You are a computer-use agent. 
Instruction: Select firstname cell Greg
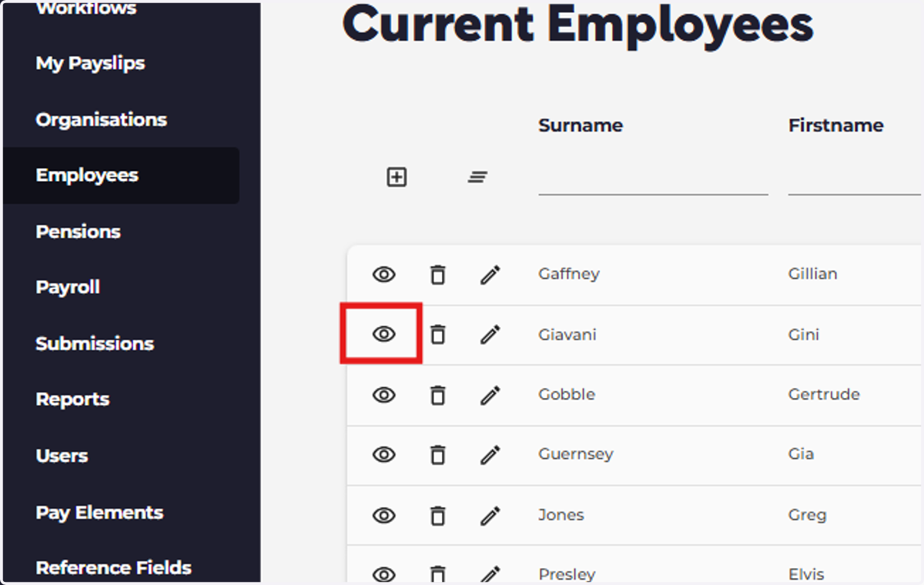pyautogui.click(x=807, y=515)
